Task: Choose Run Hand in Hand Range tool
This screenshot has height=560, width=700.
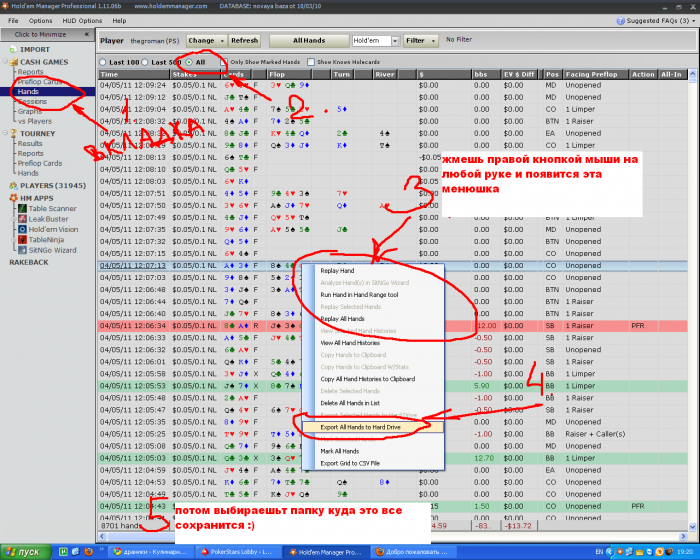Action: (373, 295)
